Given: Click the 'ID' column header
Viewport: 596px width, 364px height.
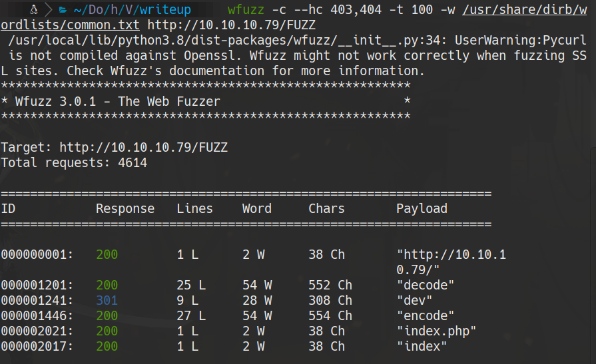Looking at the screenshot, I should pyautogui.click(x=8, y=208).
